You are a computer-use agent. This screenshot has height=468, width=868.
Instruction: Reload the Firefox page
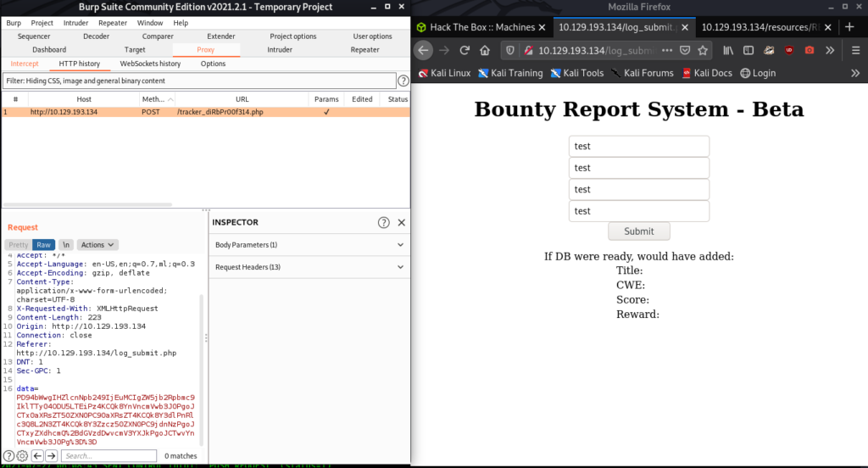click(465, 50)
